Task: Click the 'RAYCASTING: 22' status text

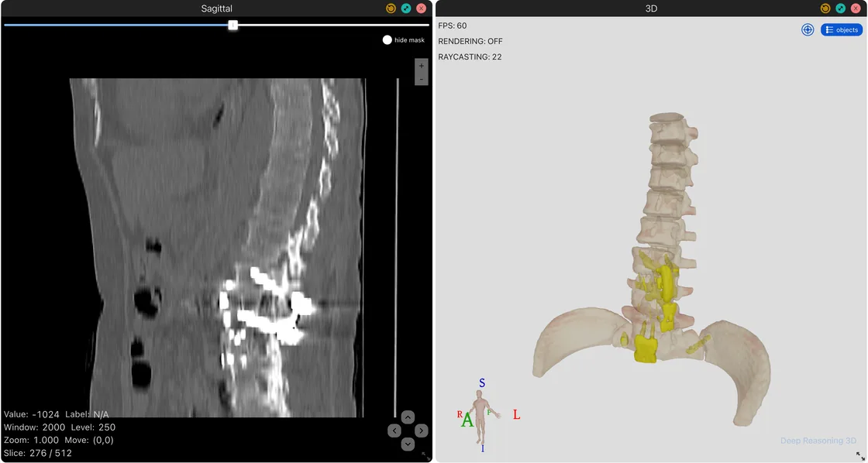Action: (x=470, y=57)
